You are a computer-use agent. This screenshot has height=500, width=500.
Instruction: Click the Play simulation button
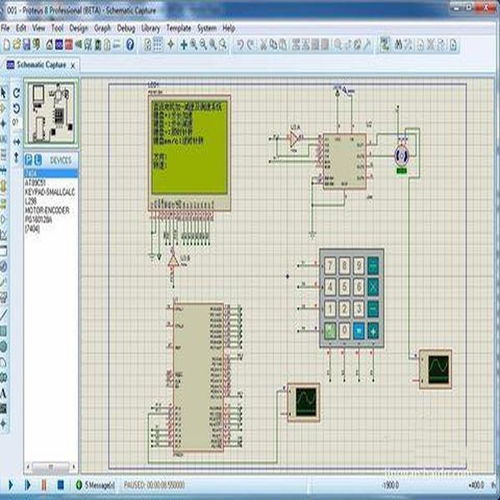11,485
